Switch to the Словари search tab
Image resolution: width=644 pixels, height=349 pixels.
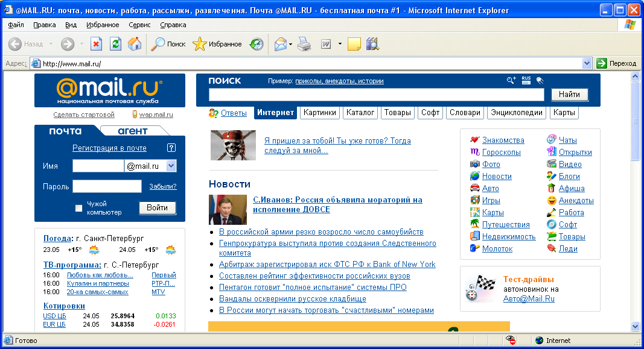click(465, 113)
